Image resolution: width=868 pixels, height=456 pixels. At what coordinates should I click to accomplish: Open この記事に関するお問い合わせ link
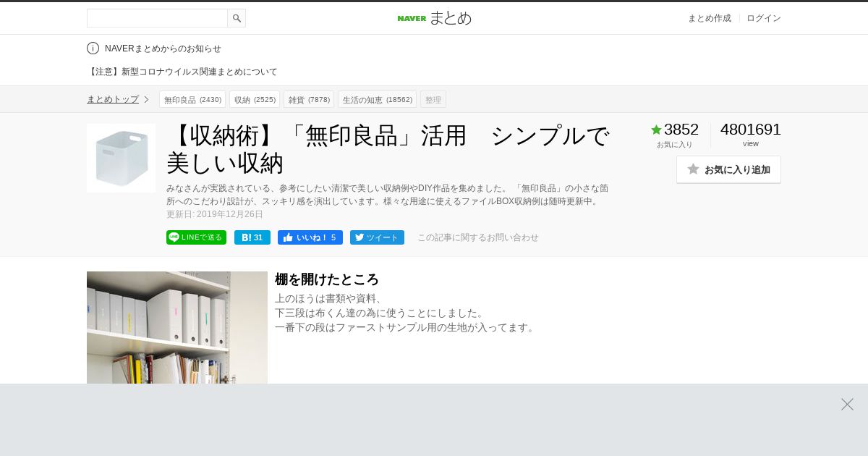pos(478,237)
